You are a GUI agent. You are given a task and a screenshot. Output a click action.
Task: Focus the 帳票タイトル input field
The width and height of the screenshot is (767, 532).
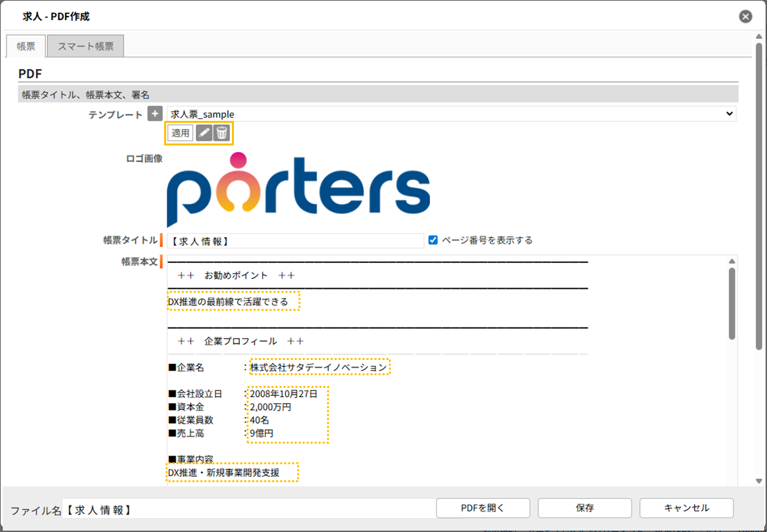pos(294,240)
